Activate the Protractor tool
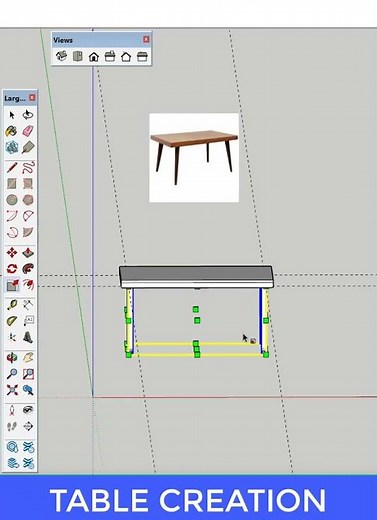The width and height of the screenshot is (377, 520). (12, 321)
